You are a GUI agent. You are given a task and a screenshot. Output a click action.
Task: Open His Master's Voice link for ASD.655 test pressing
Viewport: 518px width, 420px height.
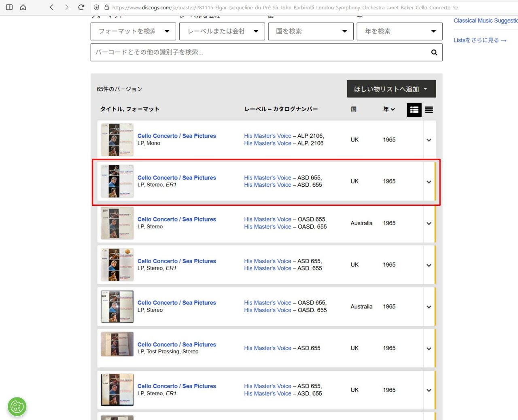267,348
